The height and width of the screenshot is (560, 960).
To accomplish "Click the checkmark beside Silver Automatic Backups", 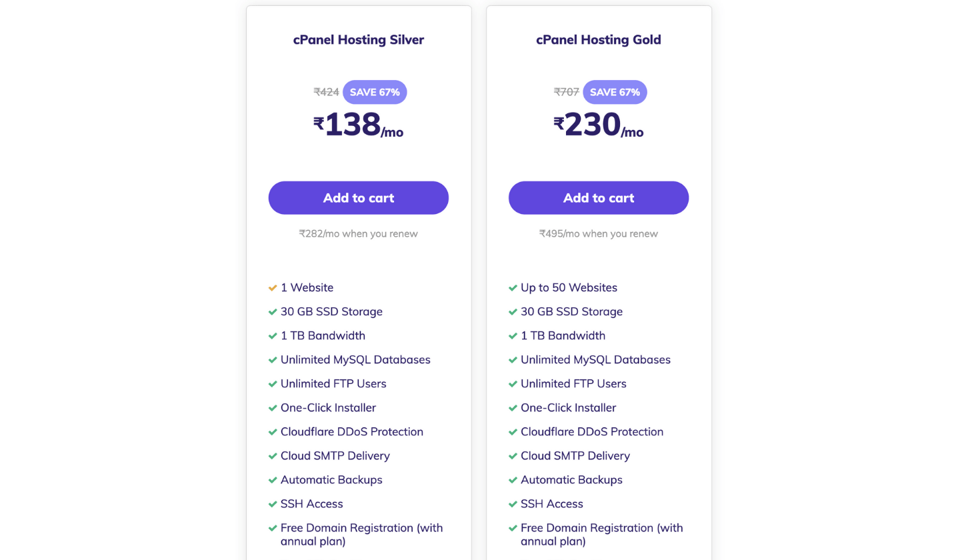I will point(273,480).
